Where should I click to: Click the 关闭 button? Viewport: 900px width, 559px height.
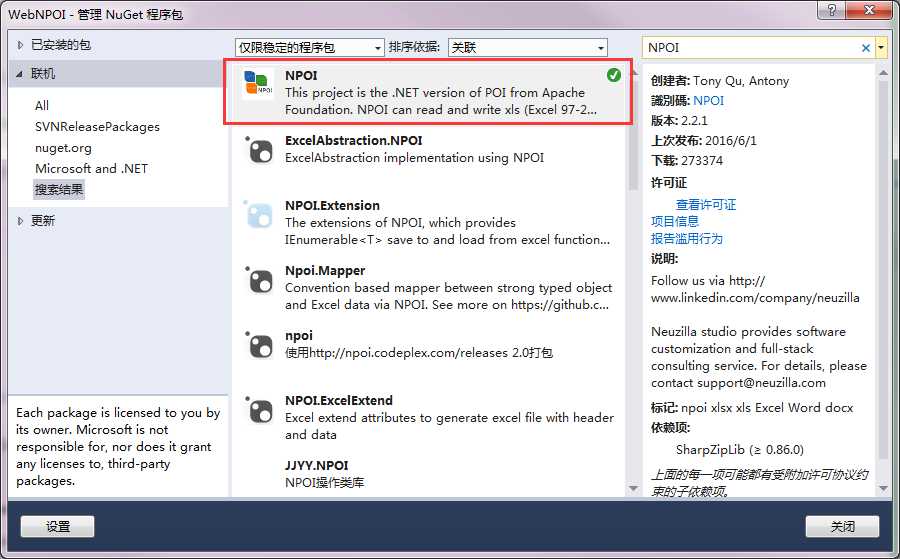pyautogui.click(x=842, y=526)
